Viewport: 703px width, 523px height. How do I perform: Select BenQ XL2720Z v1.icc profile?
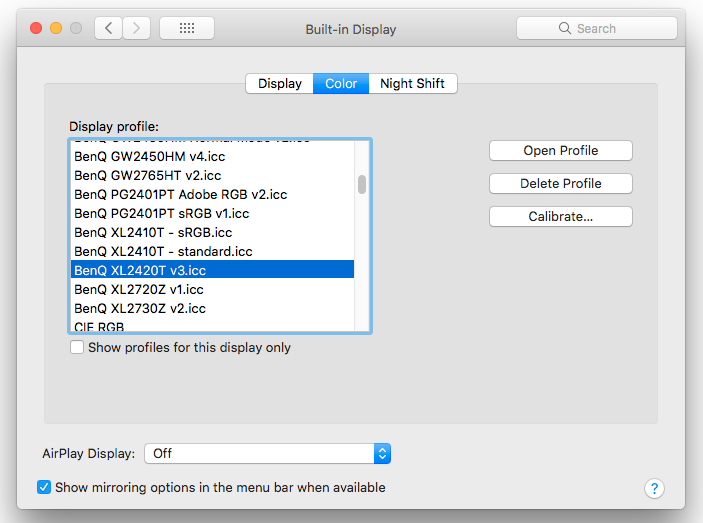[x=213, y=290]
